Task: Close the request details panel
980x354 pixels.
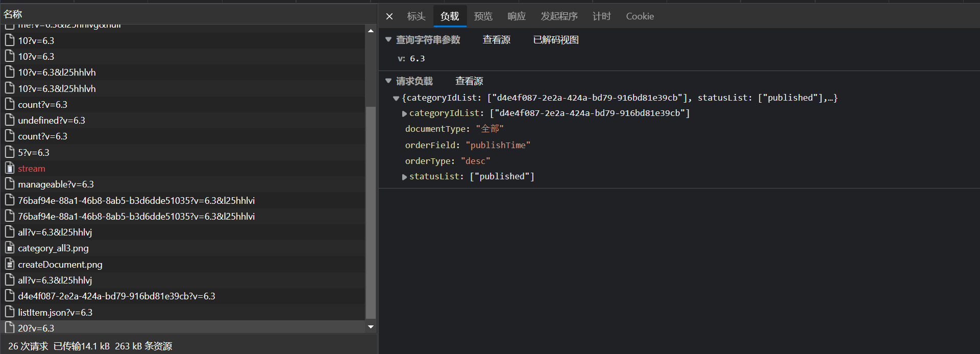Action: pos(389,16)
